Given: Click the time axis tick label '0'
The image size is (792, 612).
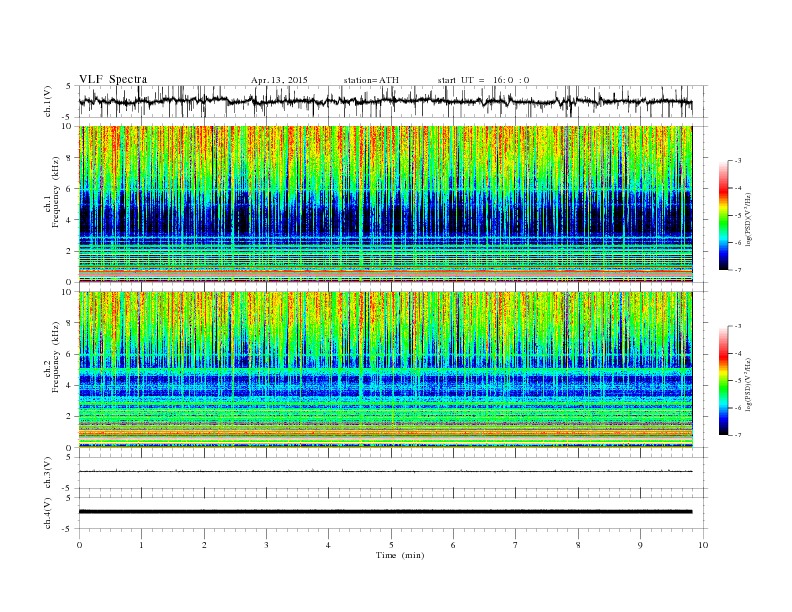Looking at the screenshot, I should pos(79,545).
